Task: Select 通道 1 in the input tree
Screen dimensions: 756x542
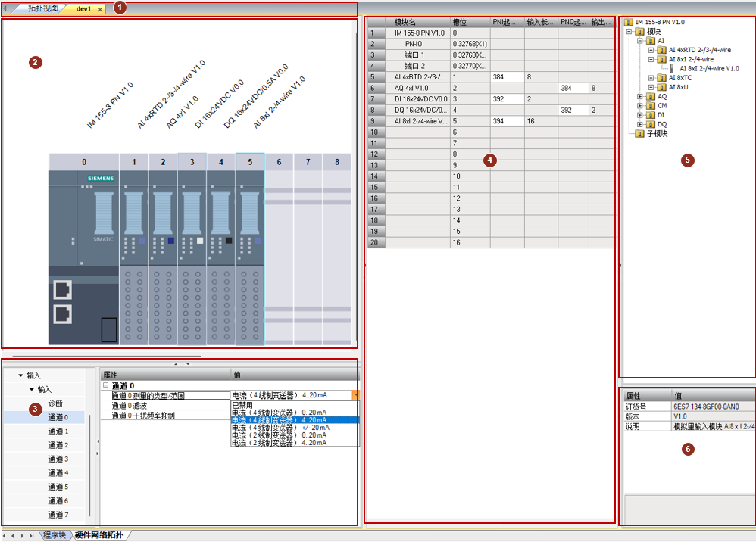Action: 58,431
